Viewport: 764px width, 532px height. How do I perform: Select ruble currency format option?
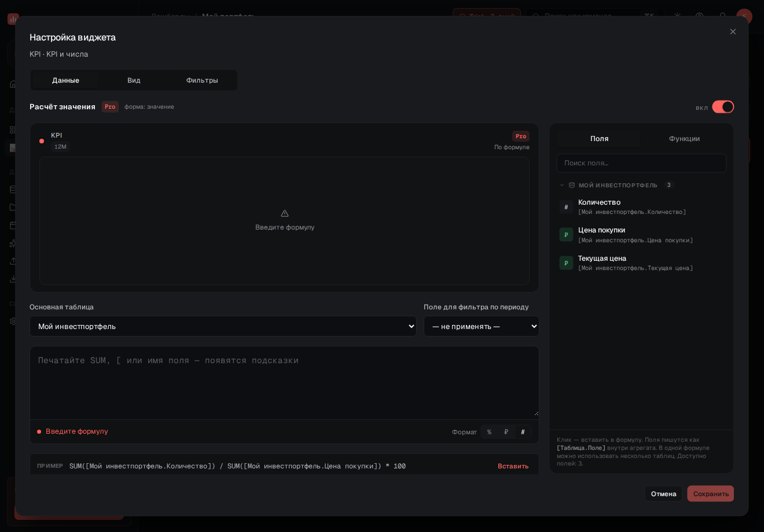point(506,432)
